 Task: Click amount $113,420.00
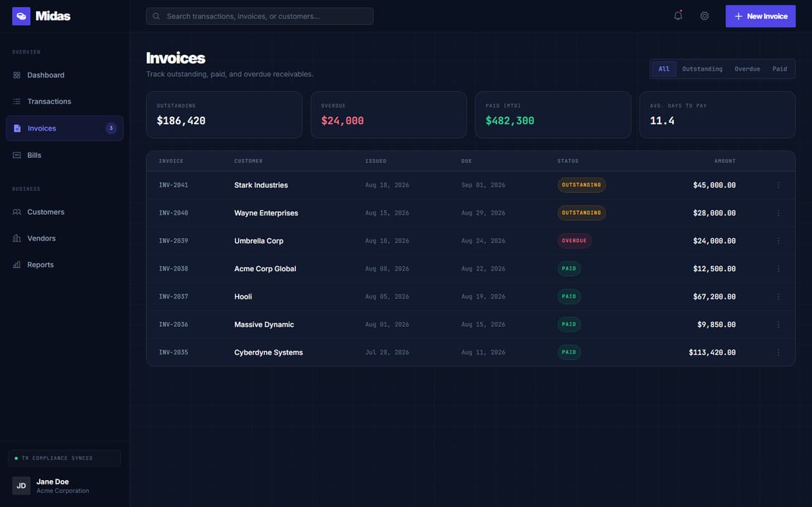tap(712, 352)
